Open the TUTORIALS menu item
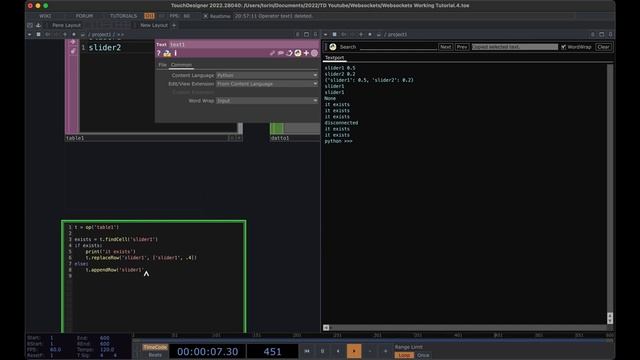This screenshot has height=360, width=640. coord(123,16)
